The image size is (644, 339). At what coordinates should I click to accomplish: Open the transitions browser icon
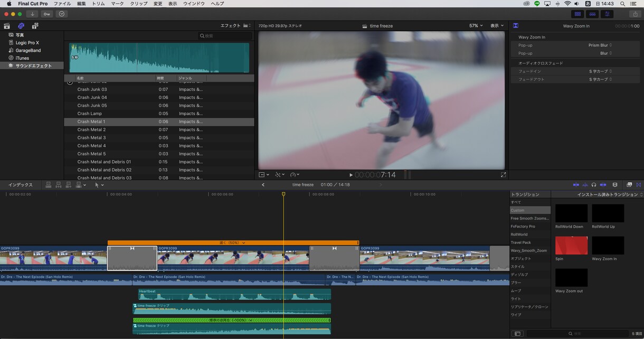[x=639, y=185]
